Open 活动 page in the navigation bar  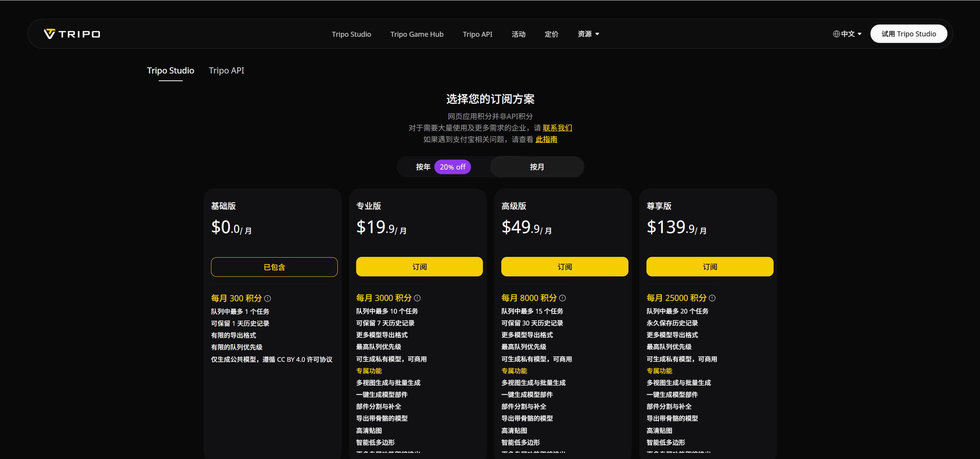pos(519,34)
